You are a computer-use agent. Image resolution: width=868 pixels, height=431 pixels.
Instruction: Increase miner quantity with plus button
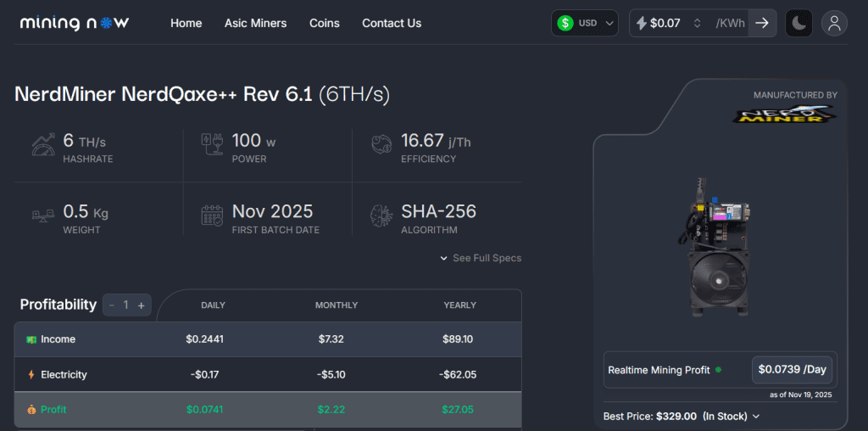pyautogui.click(x=142, y=305)
